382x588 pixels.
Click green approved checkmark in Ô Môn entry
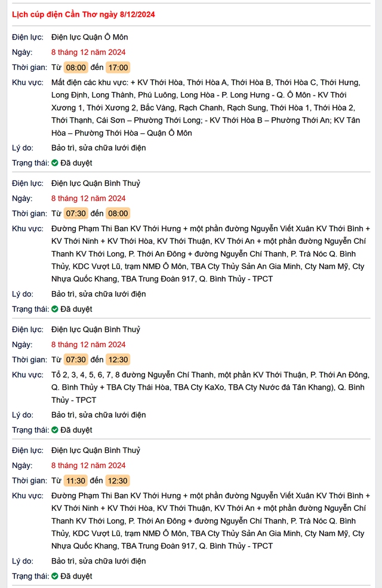(x=55, y=163)
